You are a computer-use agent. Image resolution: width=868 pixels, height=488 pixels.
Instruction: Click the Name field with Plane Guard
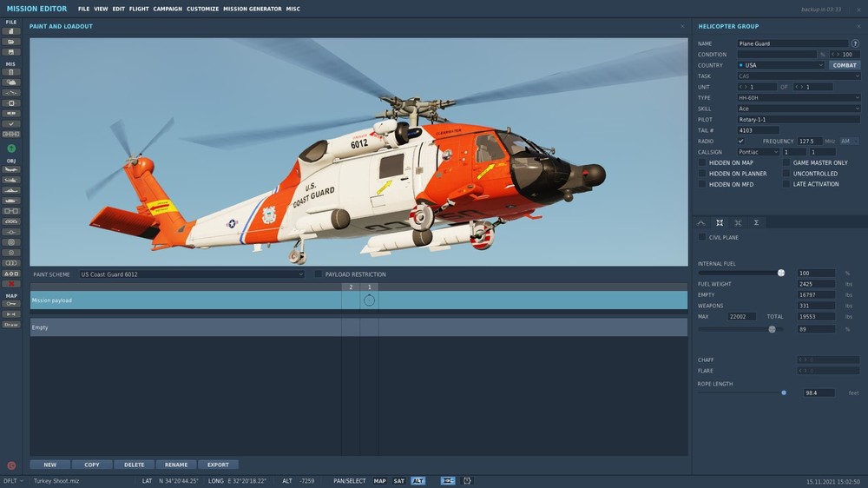(x=792, y=43)
